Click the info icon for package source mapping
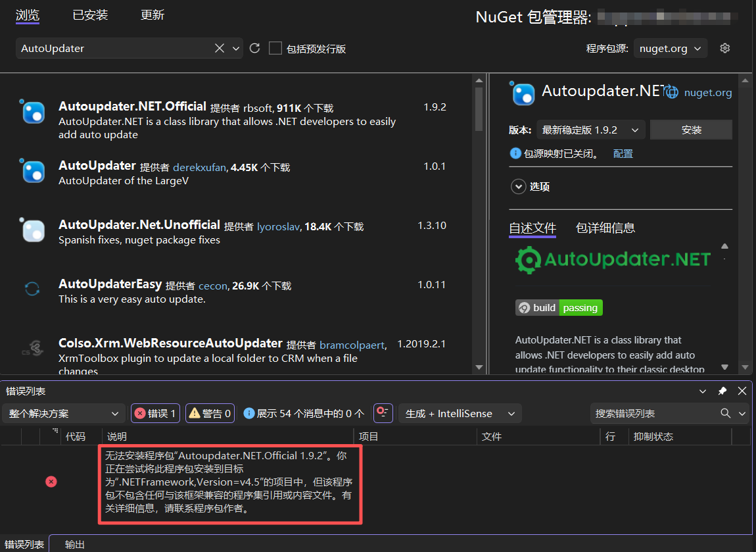The height and width of the screenshot is (552, 756). 515,153
